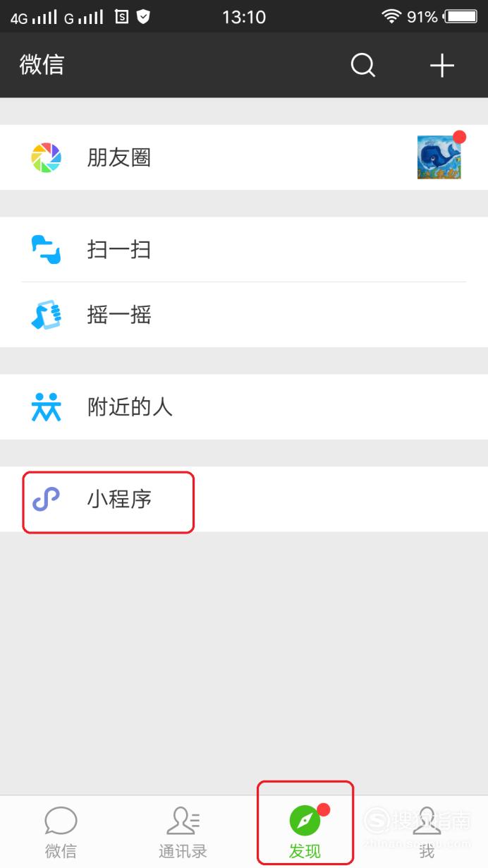Tap the Wi-Fi status bar icon
Viewport: 488px width, 868px height.
(x=391, y=16)
